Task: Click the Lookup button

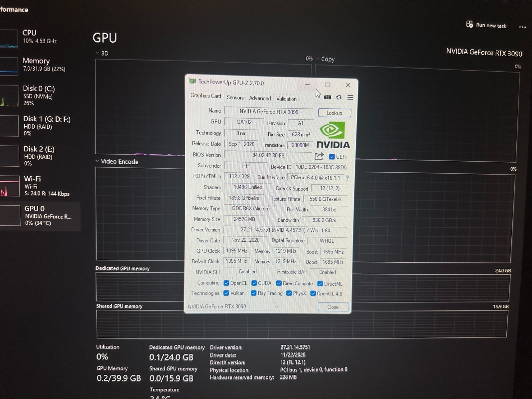Action: [x=334, y=113]
